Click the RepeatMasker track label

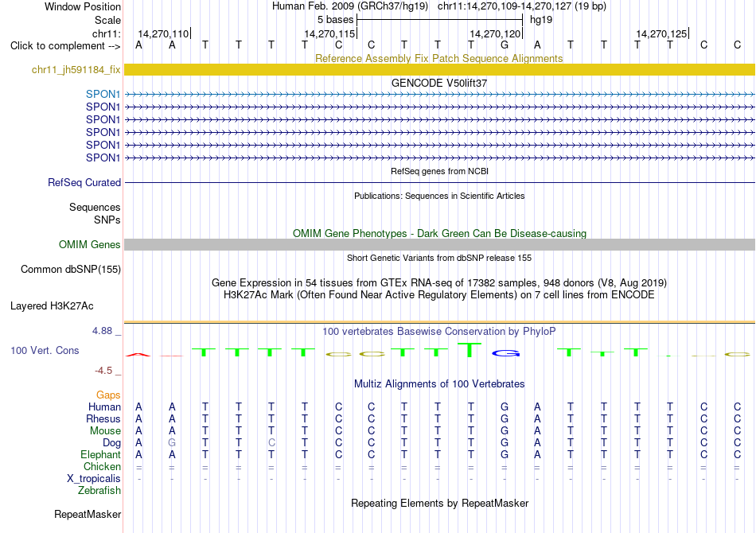pyautogui.click(x=88, y=515)
